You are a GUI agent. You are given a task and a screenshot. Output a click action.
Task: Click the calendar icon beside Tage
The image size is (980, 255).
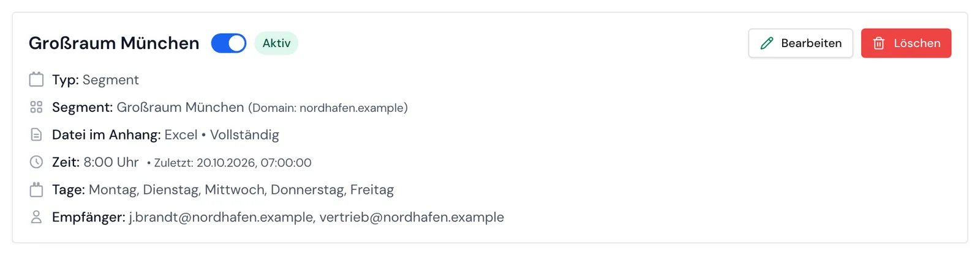pos(36,190)
